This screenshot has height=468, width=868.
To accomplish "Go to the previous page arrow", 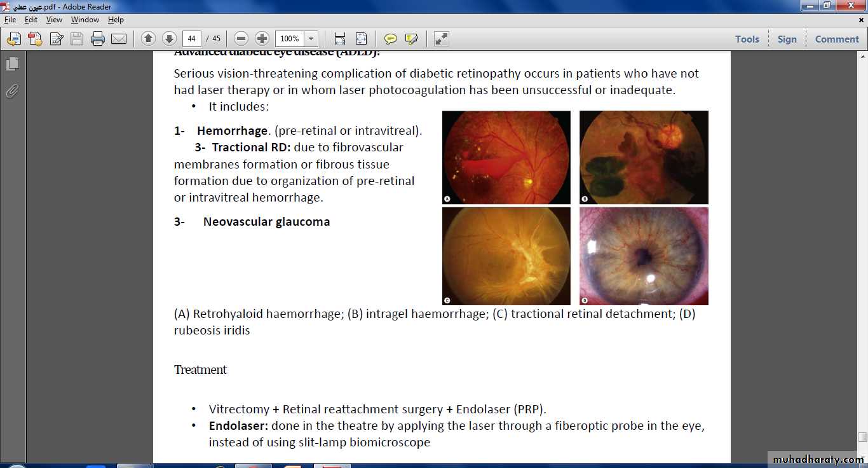I will [148, 39].
